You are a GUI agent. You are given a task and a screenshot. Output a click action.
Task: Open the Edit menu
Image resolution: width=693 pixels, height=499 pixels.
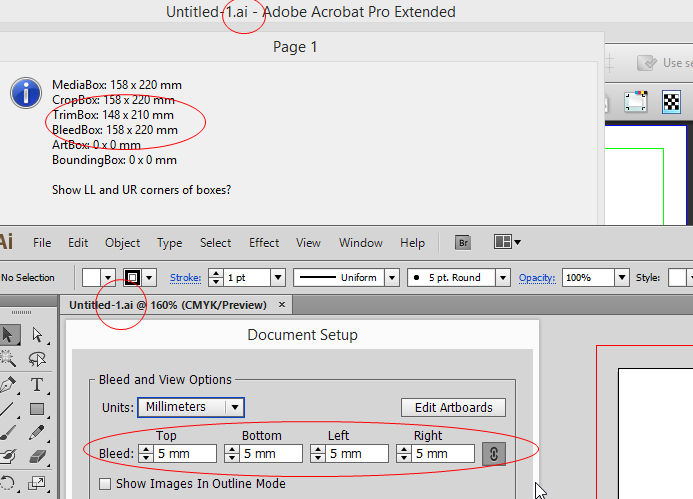coord(78,243)
